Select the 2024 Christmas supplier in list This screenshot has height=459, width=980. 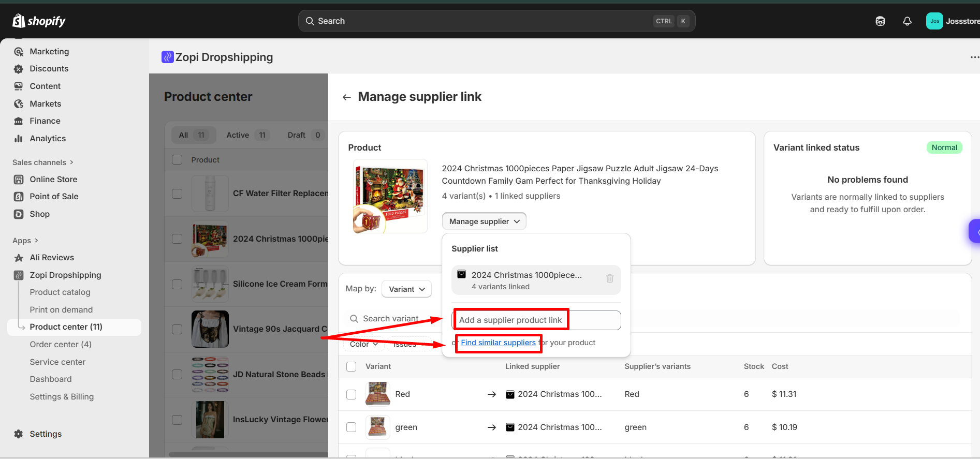point(526,280)
